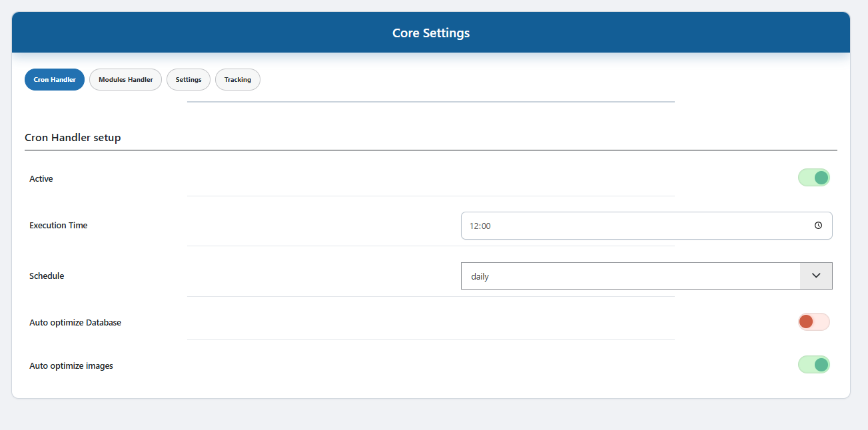Enable the Auto optimize Database toggle
Image resolution: width=868 pixels, height=430 pixels.
[x=814, y=322]
